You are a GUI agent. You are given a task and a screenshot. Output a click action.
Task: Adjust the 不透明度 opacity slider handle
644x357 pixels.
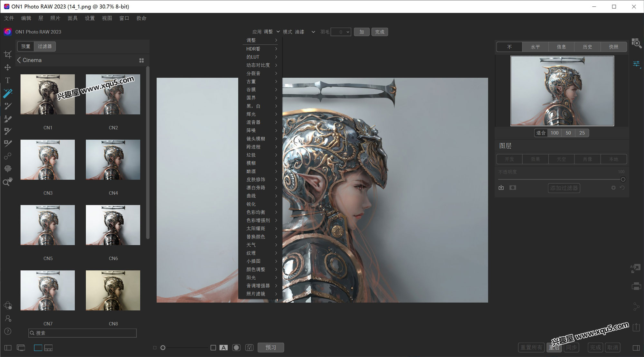click(623, 179)
